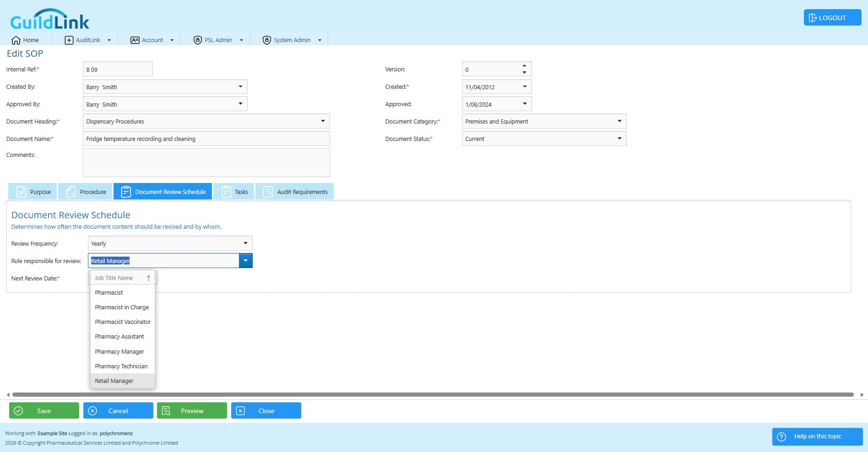Select Pharmacist in Charge from the list
Image resolution: width=868 pixels, height=452 pixels.
[x=123, y=307]
